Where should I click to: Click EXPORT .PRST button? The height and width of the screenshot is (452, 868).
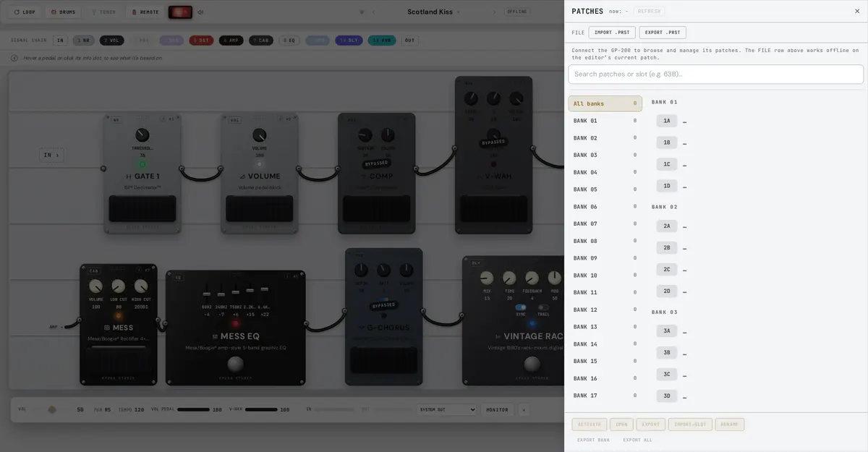[663, 33]
